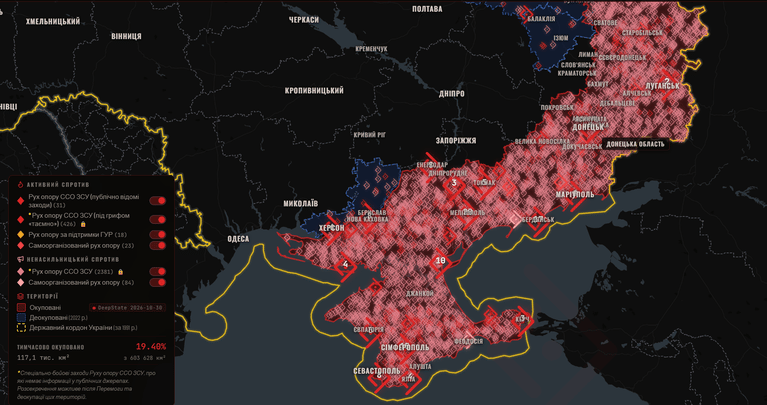Image resolution: width=767 pixels, height=405 pixels.
Task: Click the ФЕОДОСІЯ town label
Action: (x=468, y=341)
